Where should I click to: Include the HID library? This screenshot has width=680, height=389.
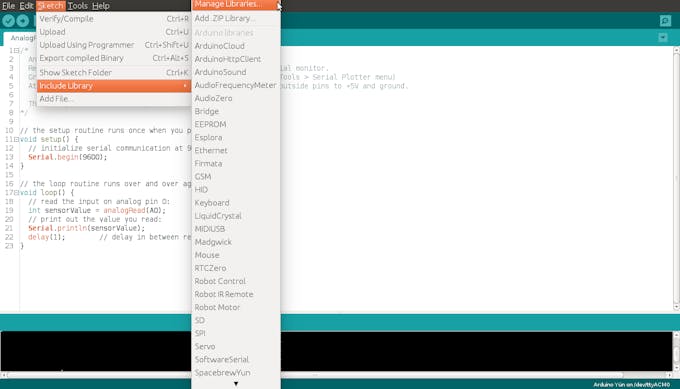236,190
